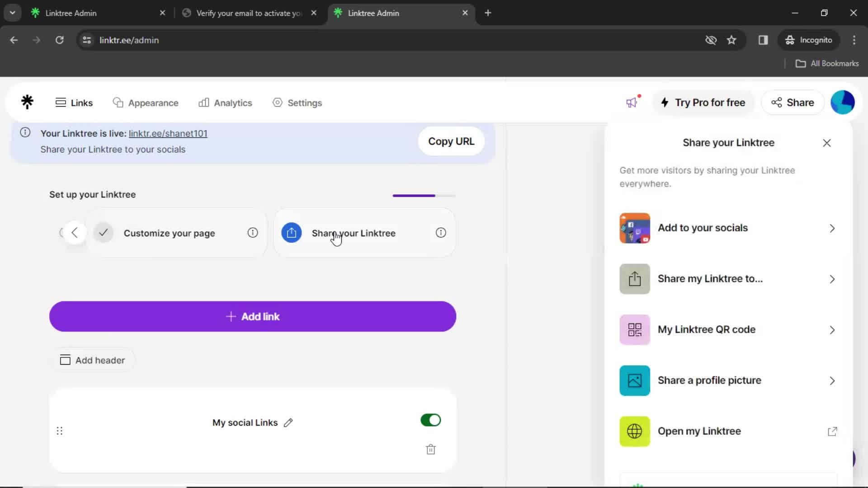Open the tab search dropdown arrow
The width and height of the screenshot is (868, 488).
(12, 13)
